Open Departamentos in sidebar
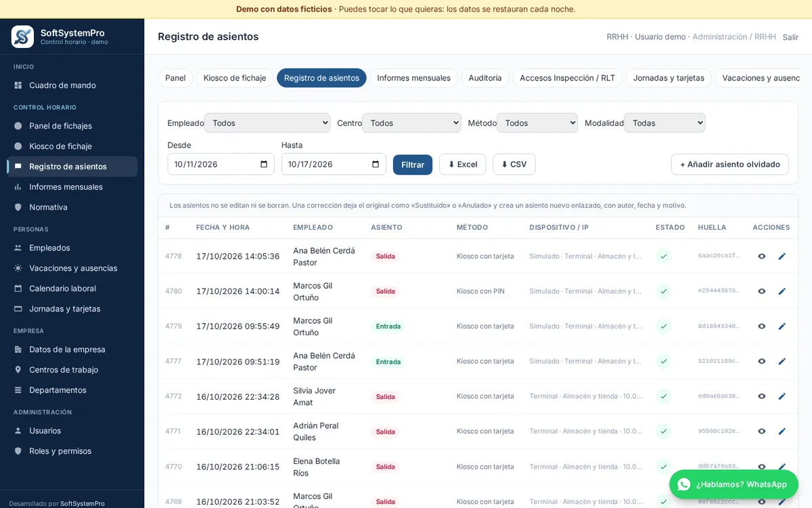Viewport: 812px width, 508px height. (x=72, y=390)
